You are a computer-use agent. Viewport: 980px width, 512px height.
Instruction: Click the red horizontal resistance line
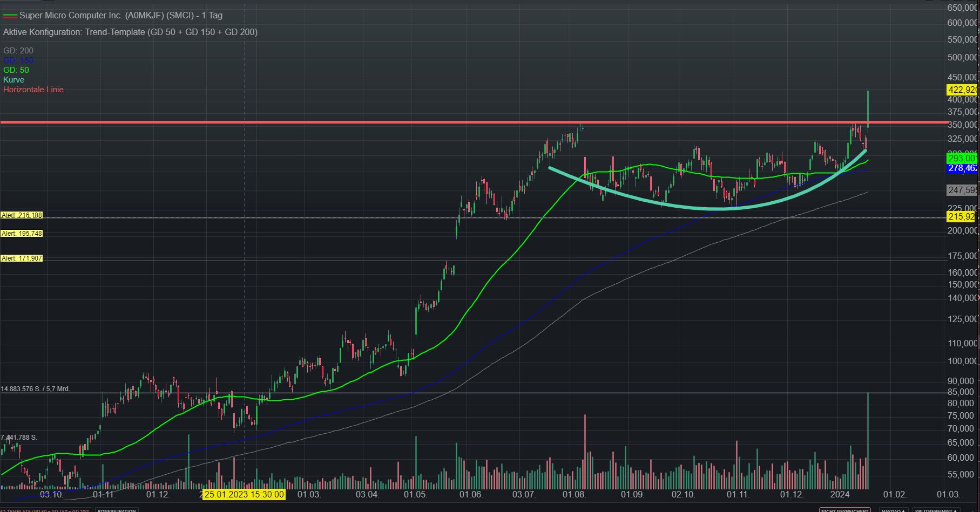(378, 122)
